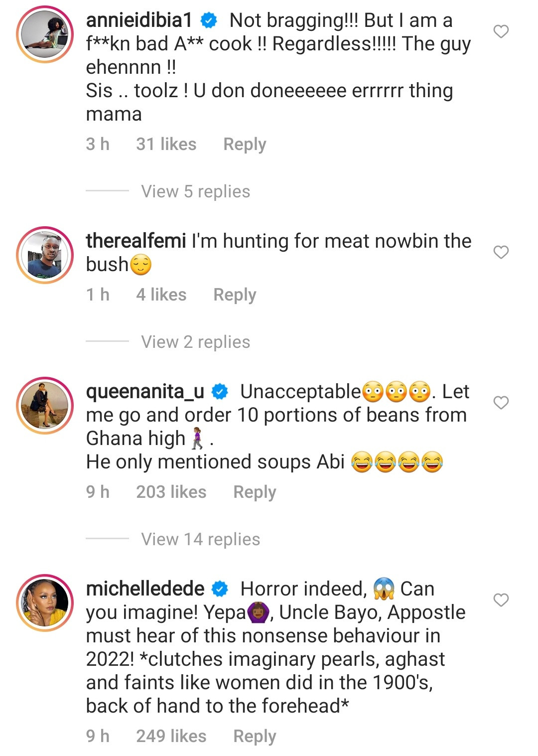Show the 14 replies thread

[x=200, y=539]
